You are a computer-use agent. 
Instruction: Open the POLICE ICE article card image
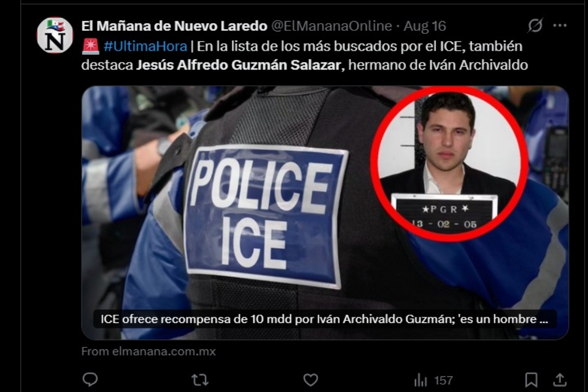(x=325, y=213)
